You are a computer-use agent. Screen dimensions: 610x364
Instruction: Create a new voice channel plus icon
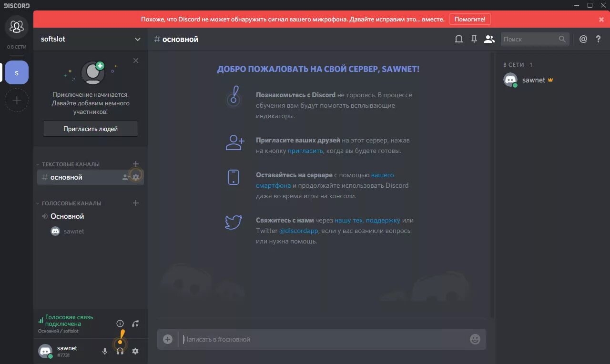tap(136, 203)
